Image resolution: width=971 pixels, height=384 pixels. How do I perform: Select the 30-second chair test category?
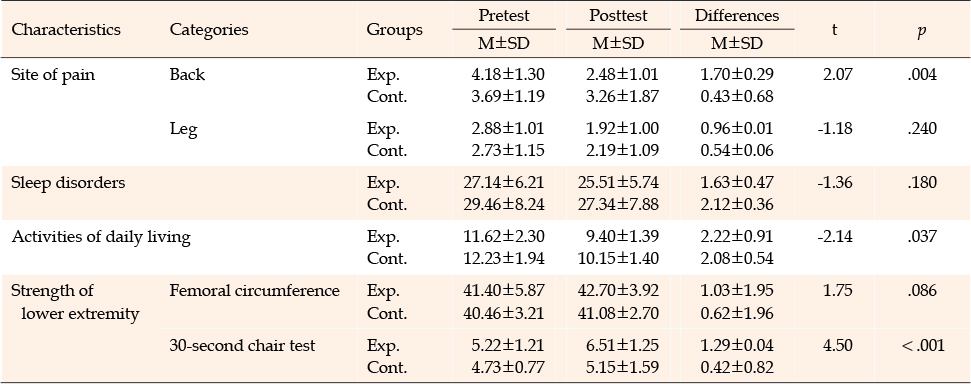(x=242, y=346)
